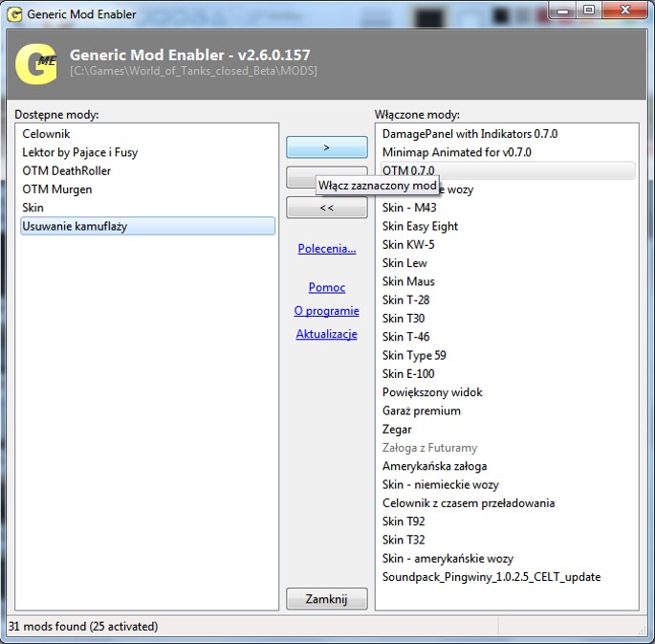
Task: Open the Pomoc link
Action: coord(327,287)
